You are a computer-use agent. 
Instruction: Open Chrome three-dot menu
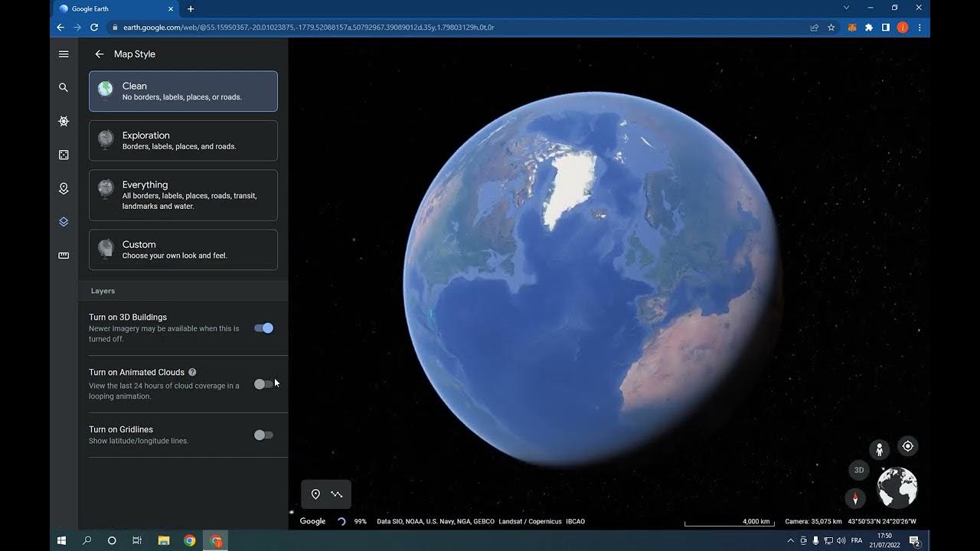(920, 28)
